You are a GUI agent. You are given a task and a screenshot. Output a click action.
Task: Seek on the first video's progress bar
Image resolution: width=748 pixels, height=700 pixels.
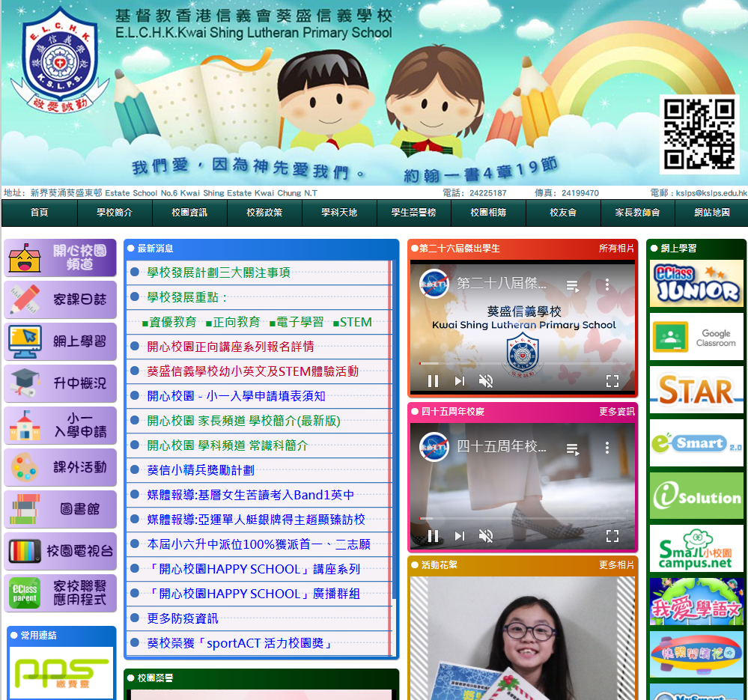(522, 364)
